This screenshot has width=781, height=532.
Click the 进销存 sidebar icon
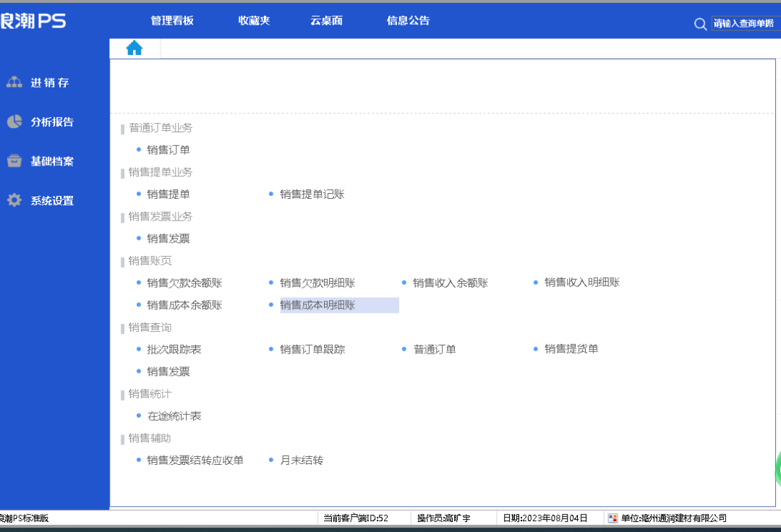pos(14,82)
